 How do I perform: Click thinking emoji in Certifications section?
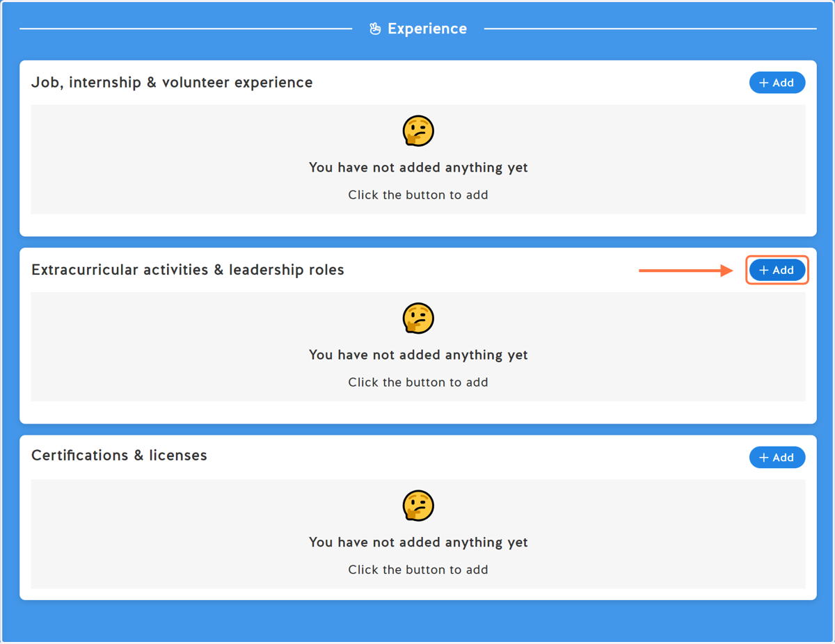point(418,506)
